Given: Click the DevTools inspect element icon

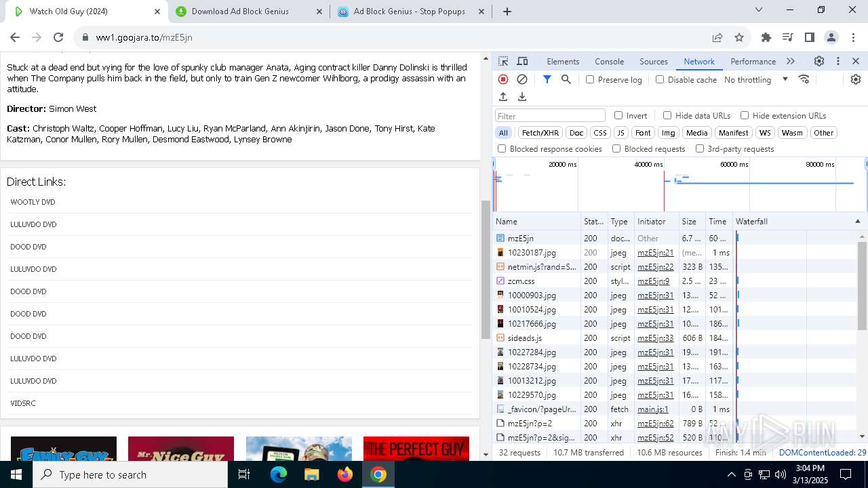Looking at the screenshot, I should [x=502, y=61].
